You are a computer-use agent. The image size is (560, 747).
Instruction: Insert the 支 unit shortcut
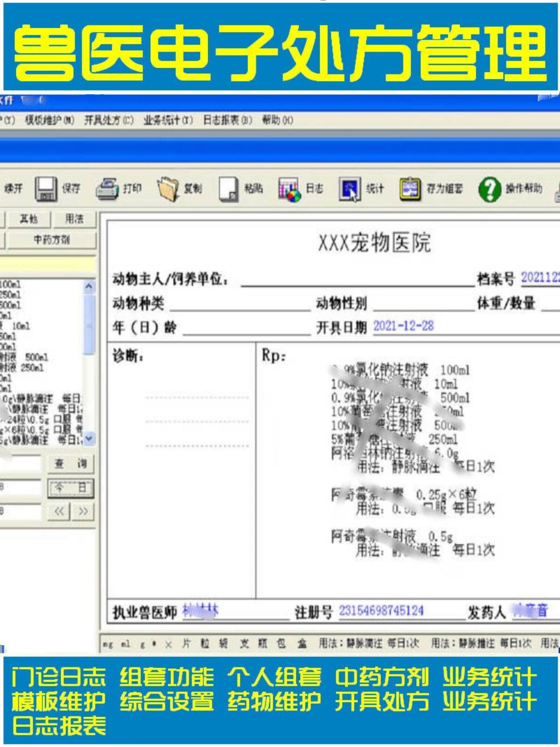(245, 644)
